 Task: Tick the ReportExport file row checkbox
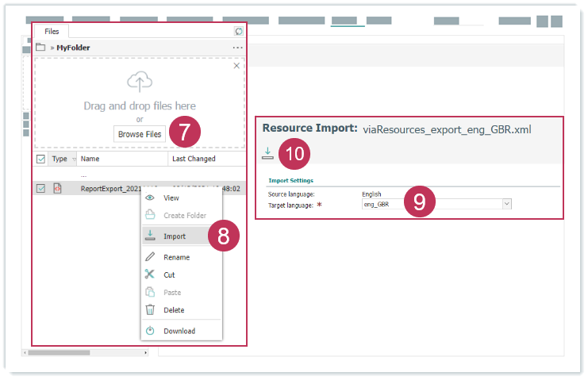pyautogui.click(x=41, y=189)
